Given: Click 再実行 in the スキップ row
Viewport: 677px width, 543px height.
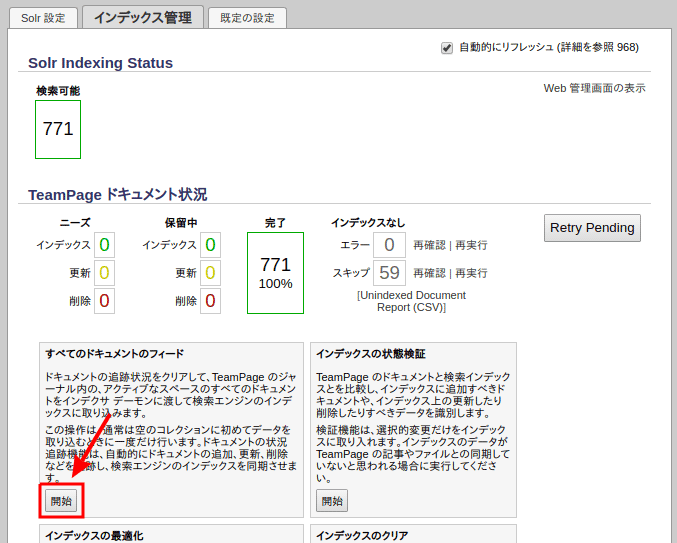Looking at the screenshot, I should (x=470, y=273).
